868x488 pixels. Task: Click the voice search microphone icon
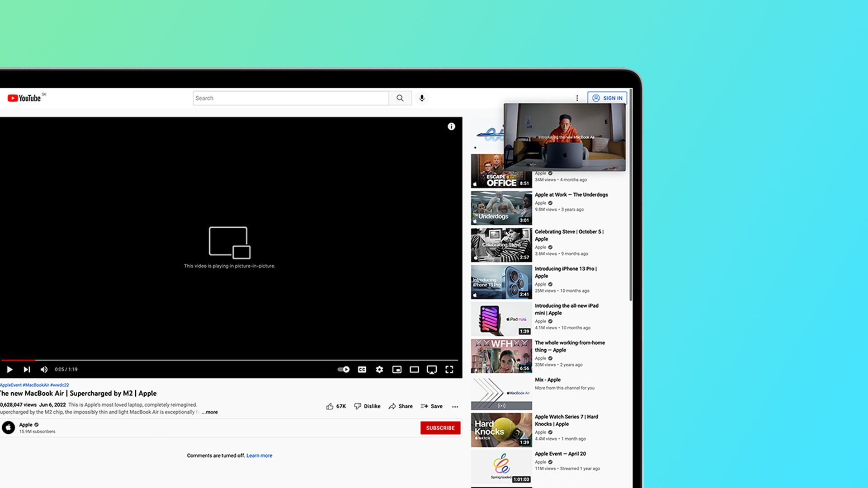(x=422, y=98)
